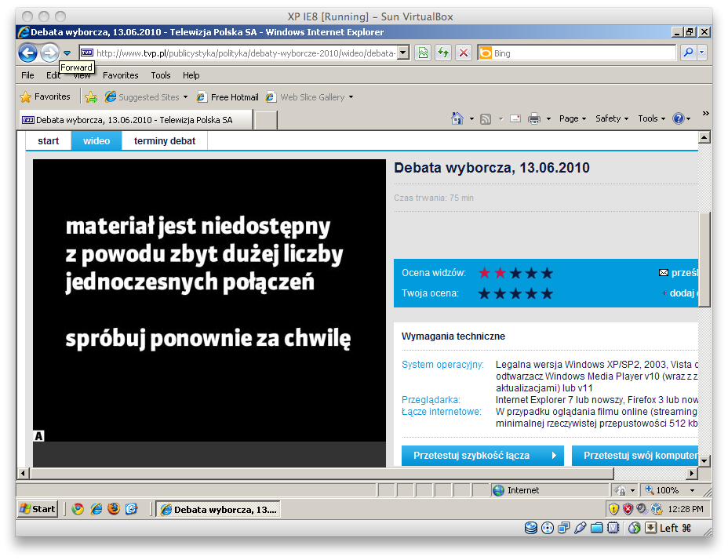Click the prześlij envelope link
728x560 pixels.
pos(679,273)
